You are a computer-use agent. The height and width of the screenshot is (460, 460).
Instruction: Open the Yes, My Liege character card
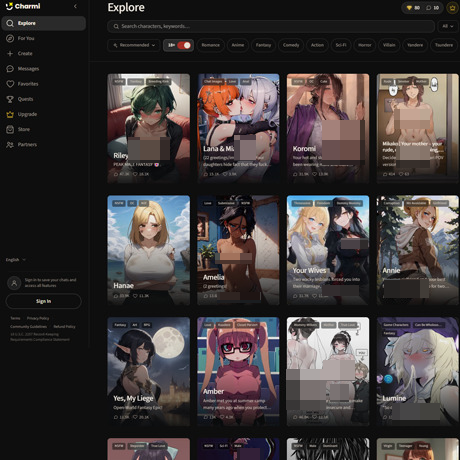pos(149,371)
